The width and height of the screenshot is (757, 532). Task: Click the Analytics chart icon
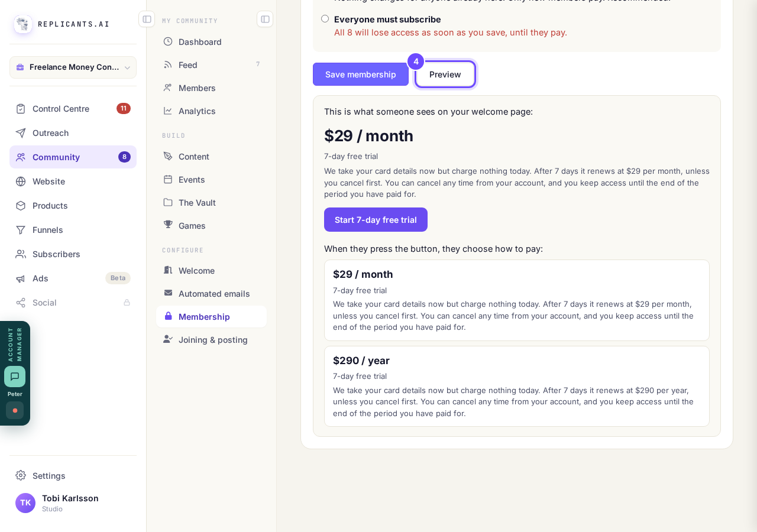click(168, 111)
